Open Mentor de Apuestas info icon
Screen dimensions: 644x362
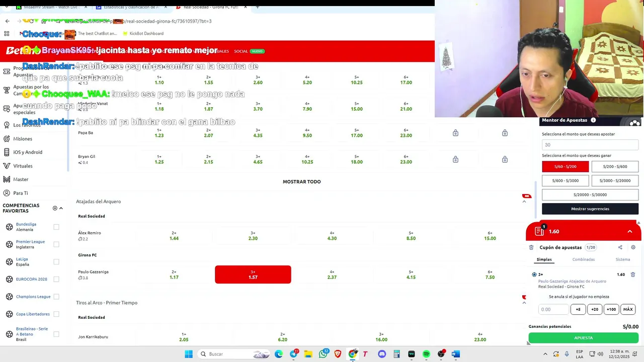pos(593,120)
